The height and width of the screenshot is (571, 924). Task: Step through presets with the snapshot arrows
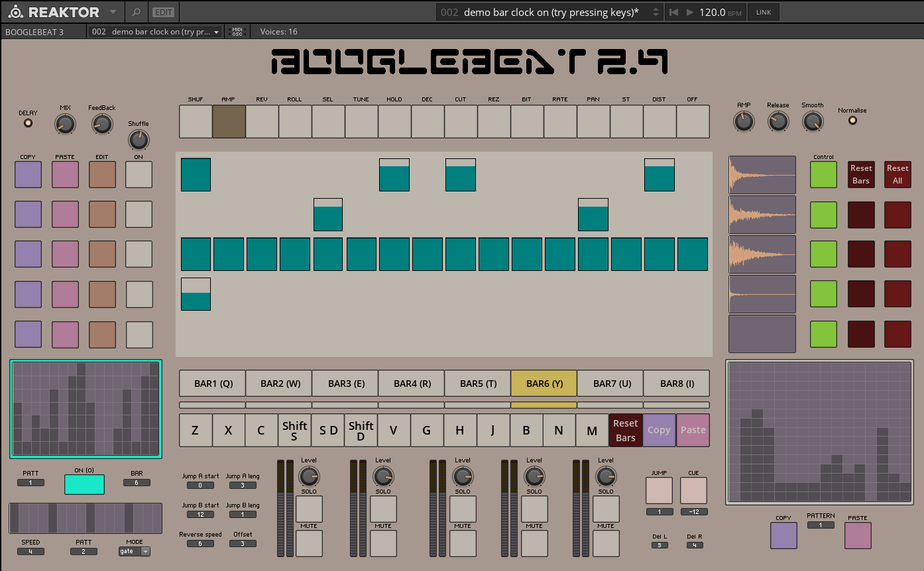coord(656,12)
